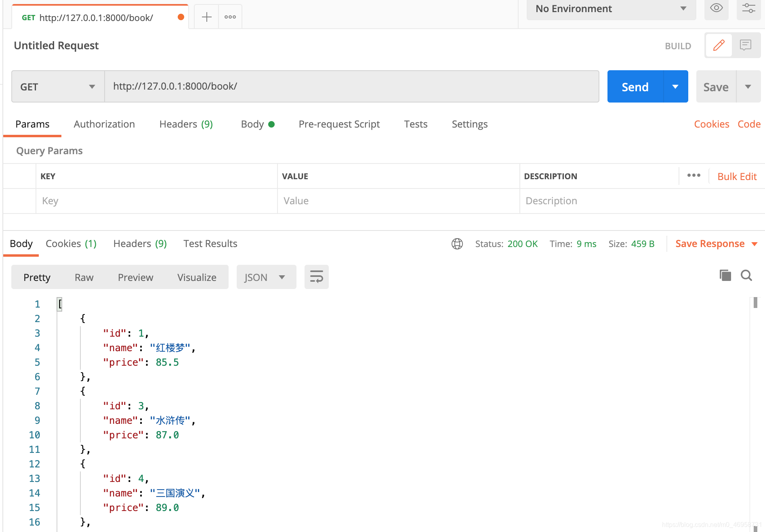Expand Save button options arrow
This screenshot has height=532, width=765.
tap(748, 87)
